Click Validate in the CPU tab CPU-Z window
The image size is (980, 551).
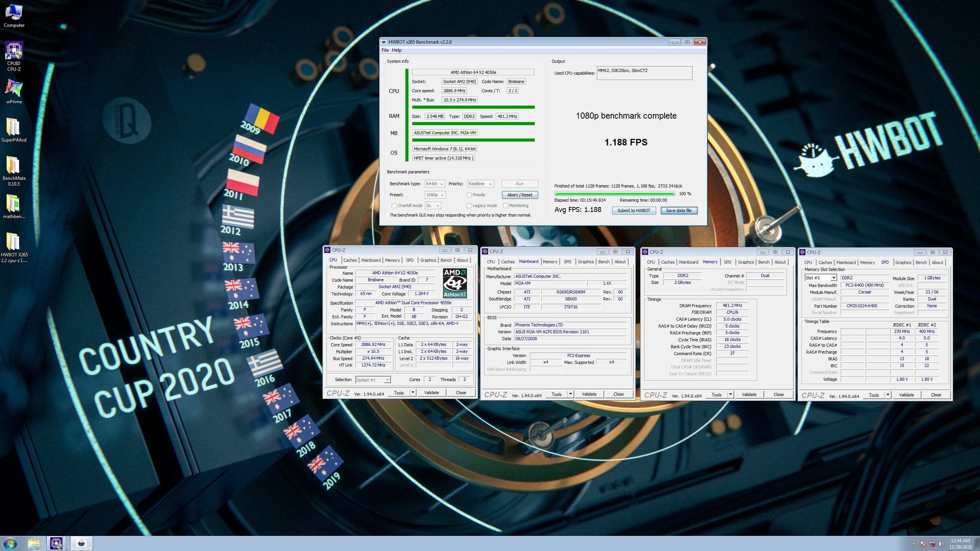tap(431, 393)
